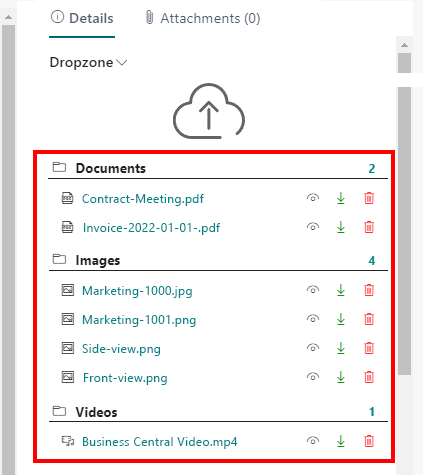Download Side-view.png
The height and width of the screenshot is (475, 423).
pyautogui.click(x=341, y=348)
